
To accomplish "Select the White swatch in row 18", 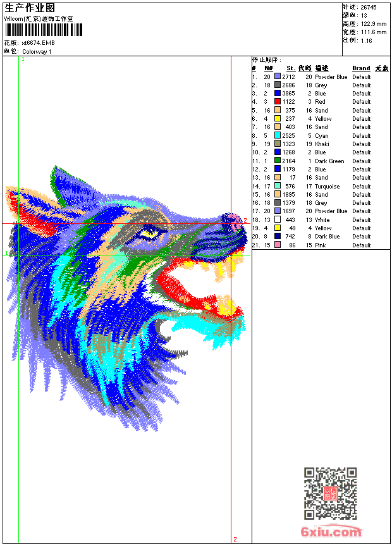I will tap(278, 219).
